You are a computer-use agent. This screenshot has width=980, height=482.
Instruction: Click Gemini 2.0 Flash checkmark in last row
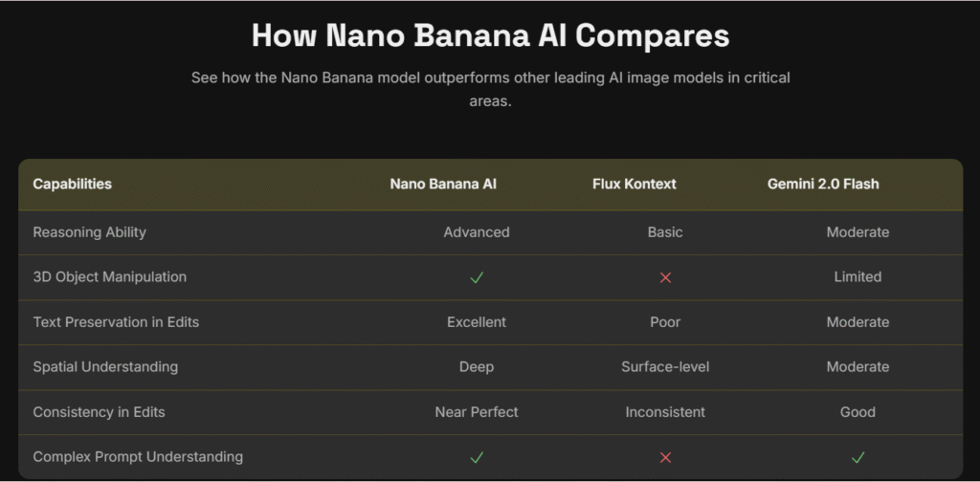858,458
